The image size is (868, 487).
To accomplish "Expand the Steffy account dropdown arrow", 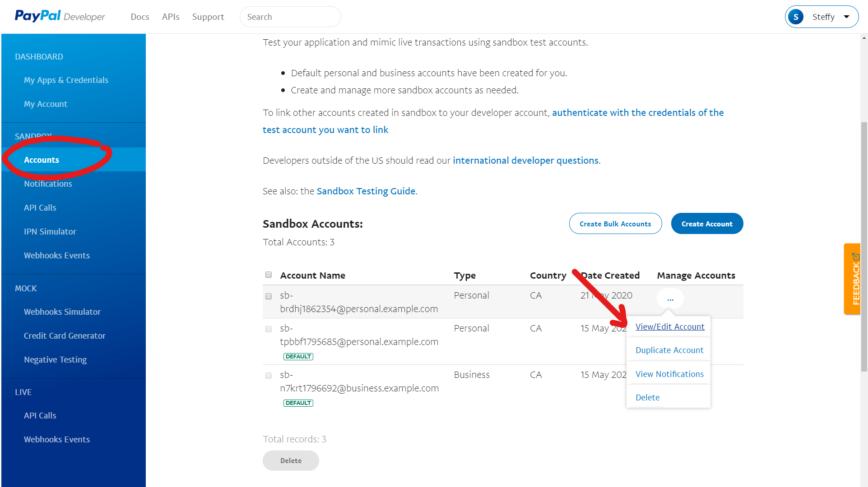I will click(847, 16).
